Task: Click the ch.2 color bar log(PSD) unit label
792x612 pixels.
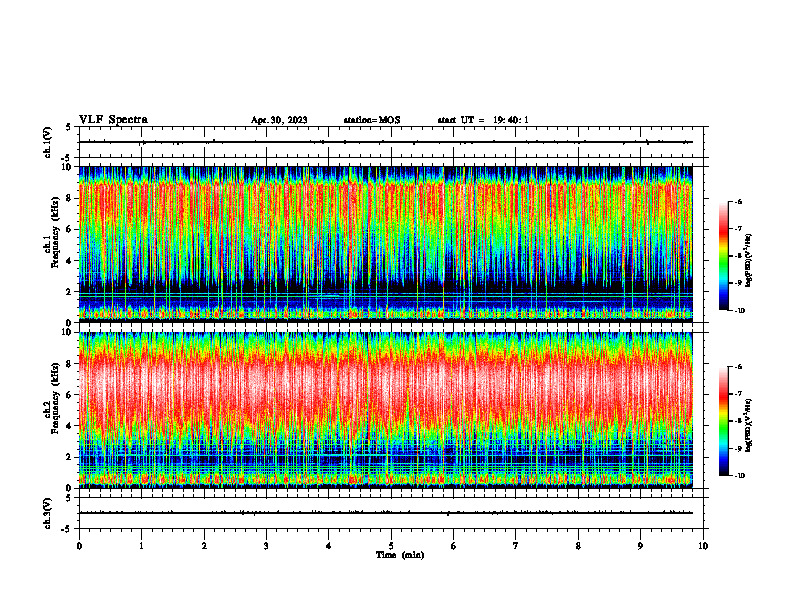Action: 750,425
